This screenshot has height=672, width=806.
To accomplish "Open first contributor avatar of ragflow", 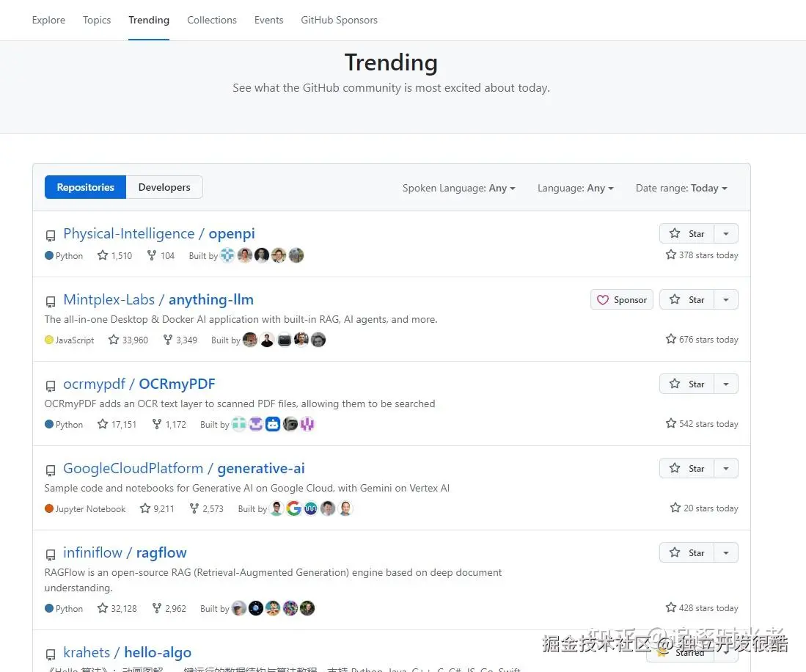I will click(239, 607).
